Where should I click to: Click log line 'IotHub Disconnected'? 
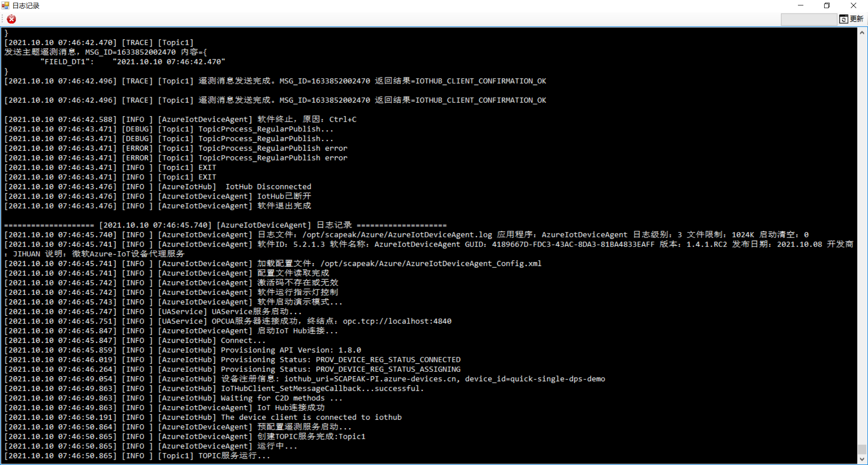(x=158, y=187)
